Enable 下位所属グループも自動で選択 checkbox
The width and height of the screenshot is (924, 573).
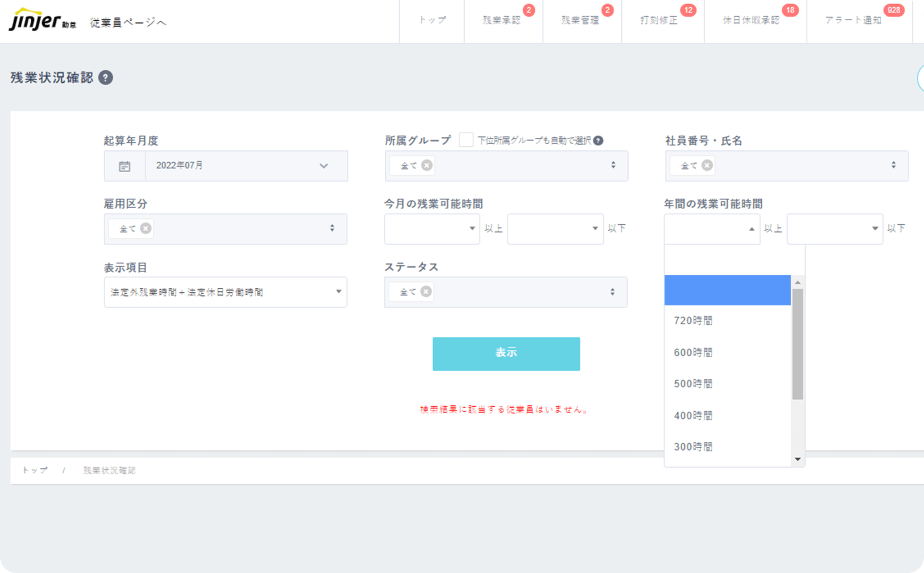[466, 140]
